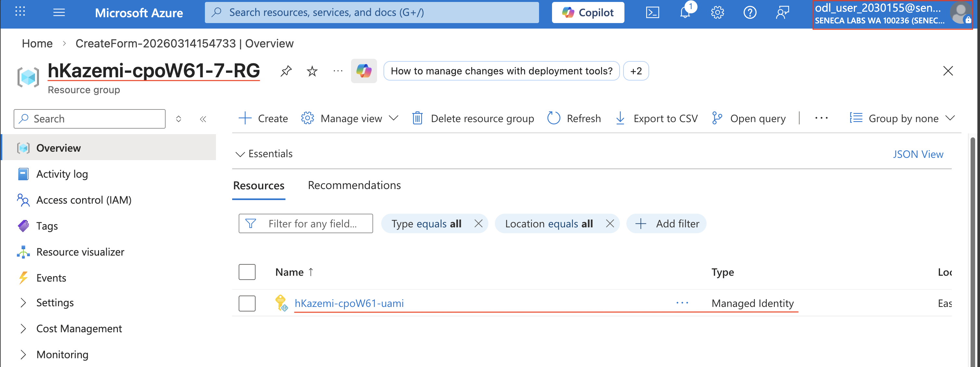Screen dimensions: 980x367
Task: Expand the Monitoring menu group
Action: 23,354
